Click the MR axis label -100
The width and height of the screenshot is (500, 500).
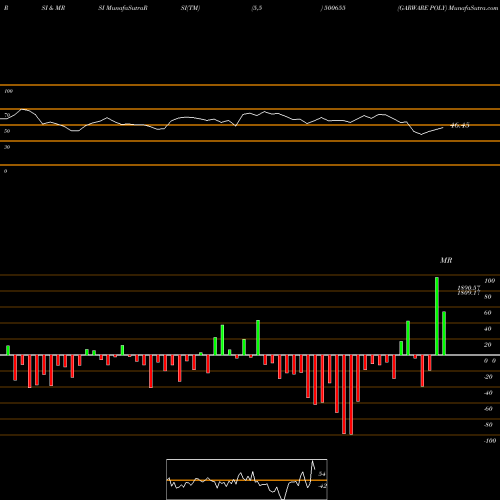click(490, 441)
